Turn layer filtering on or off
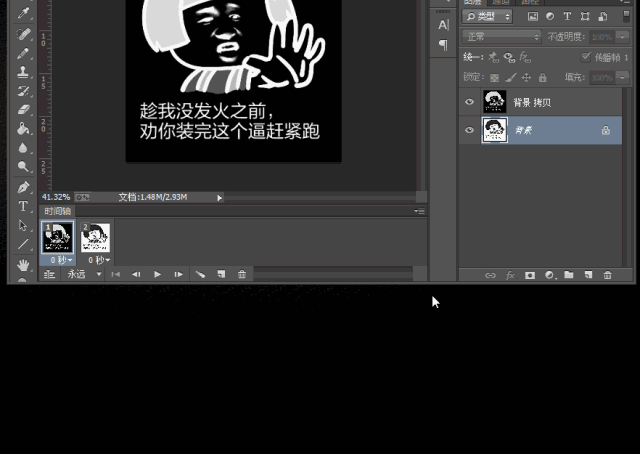The width and height of the screenshot is (640, 454). coord(627,16)
